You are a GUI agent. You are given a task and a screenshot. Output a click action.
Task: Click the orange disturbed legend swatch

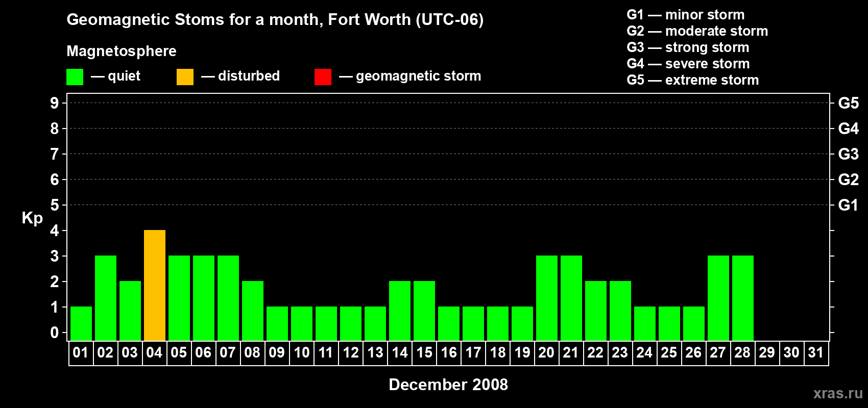185,77
